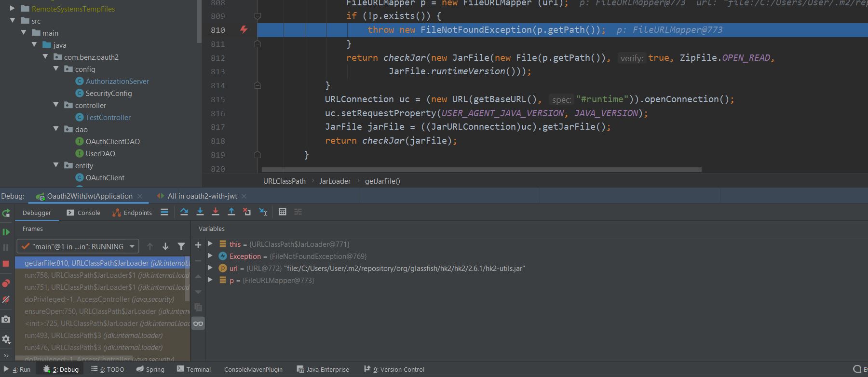
Task: Collapse the controller package node
Action: [56, 105]
